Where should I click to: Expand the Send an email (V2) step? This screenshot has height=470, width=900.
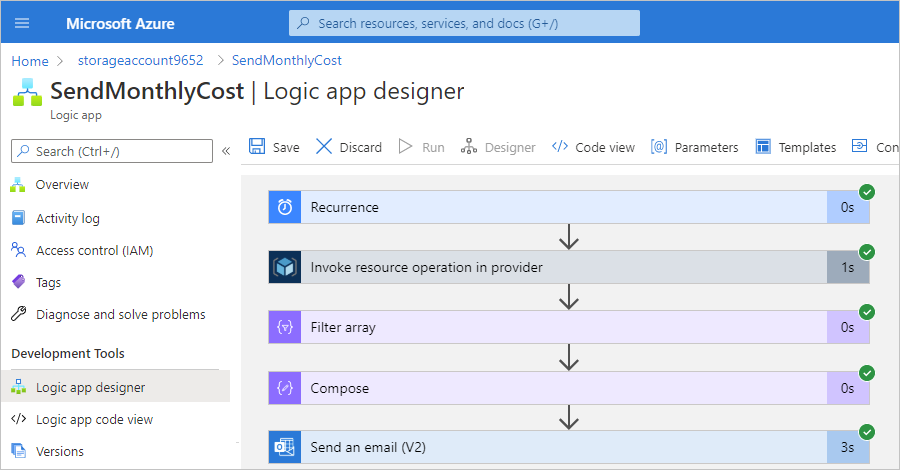[560, 447]
